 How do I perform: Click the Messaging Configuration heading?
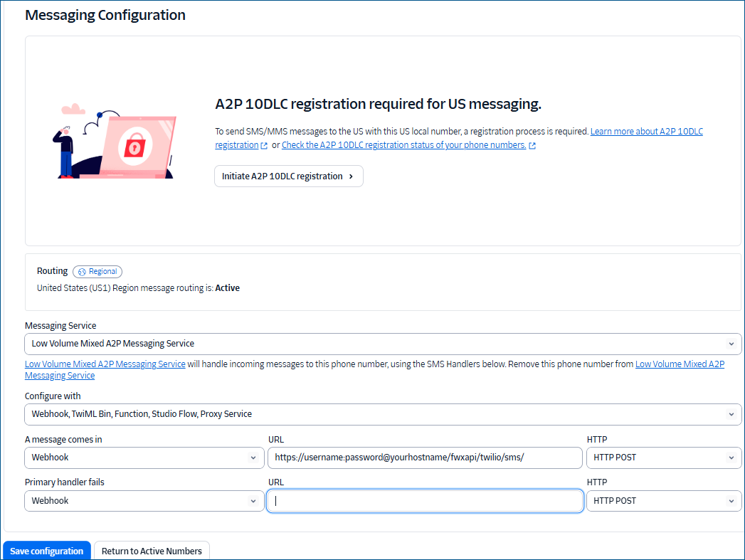pyautogui.click(x=105, y=15)
